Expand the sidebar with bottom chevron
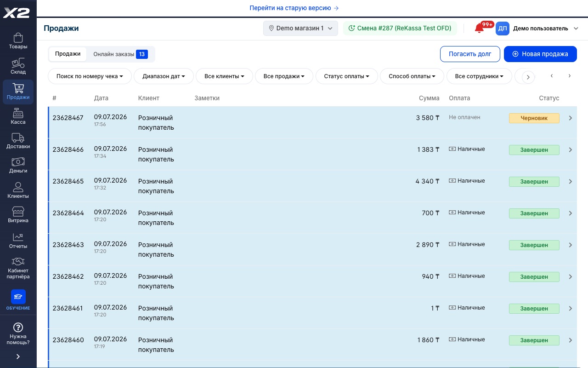The width and height of the screenshot is (588, 368). point(18,356)
